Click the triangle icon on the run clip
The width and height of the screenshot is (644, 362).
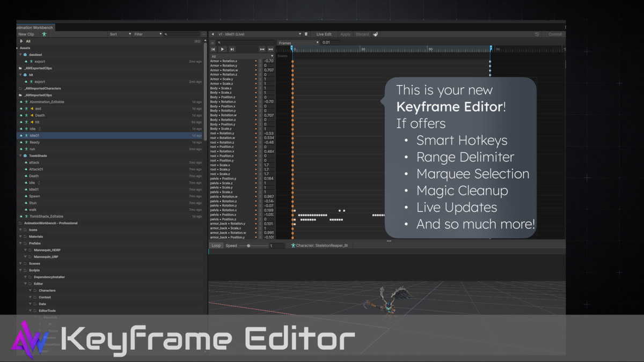tap(21, 149)
